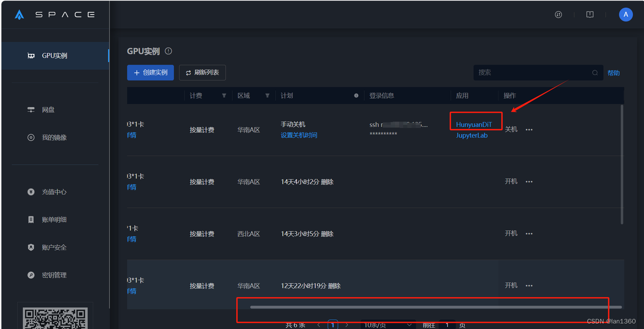
Task: Click the 刷新列表 refresh button
Action: click(x=202, y=73)
